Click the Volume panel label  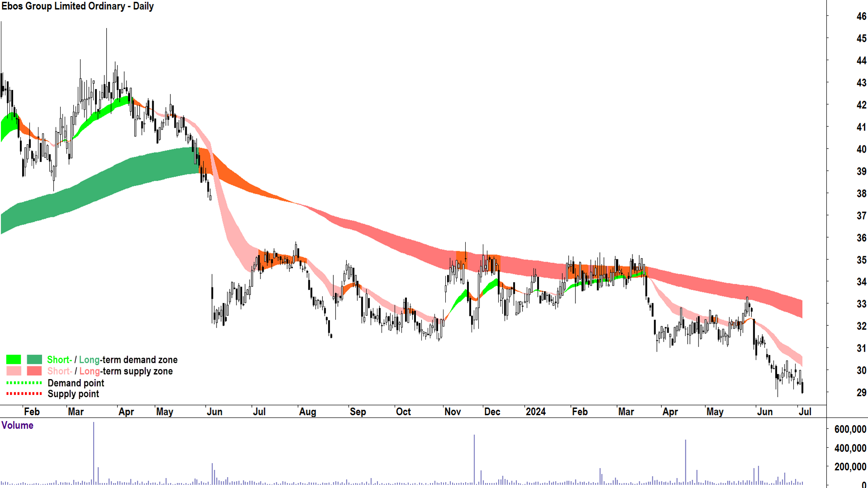click(18, 425)
